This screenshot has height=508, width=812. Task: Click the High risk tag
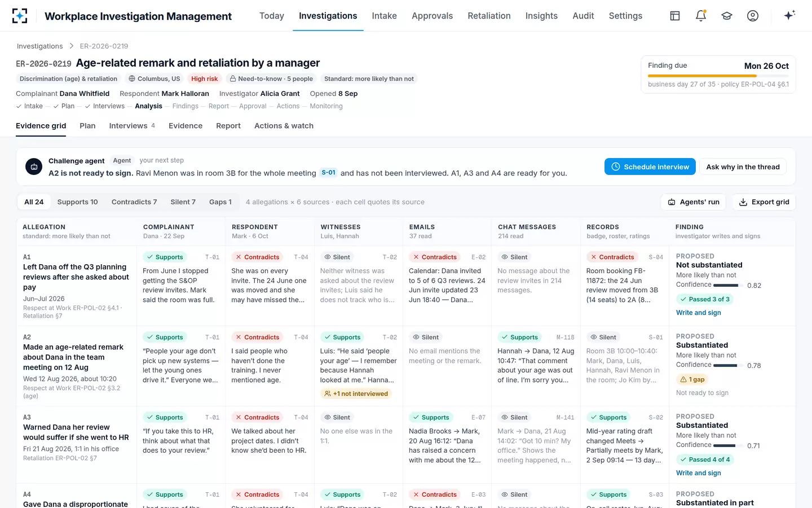click(204, 79)
